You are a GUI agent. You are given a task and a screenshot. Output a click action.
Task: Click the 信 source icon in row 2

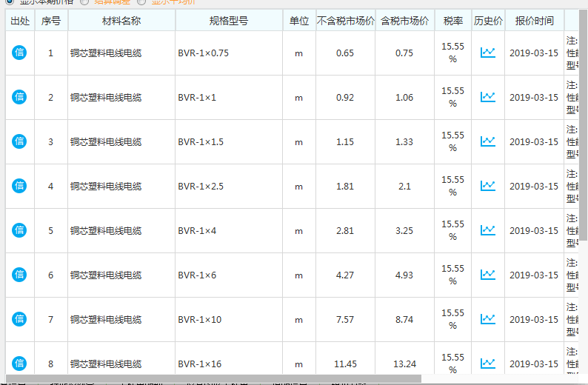pyautogui.click(x=19, y=97)
